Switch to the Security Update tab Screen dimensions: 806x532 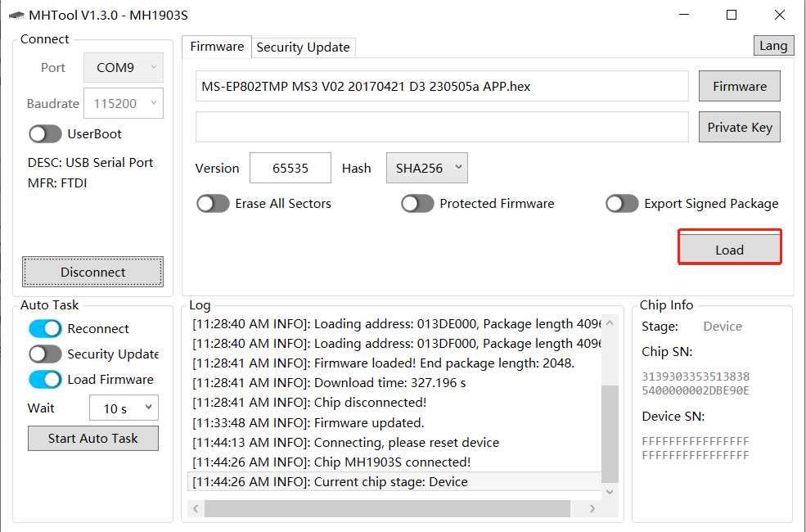(304, 47)
